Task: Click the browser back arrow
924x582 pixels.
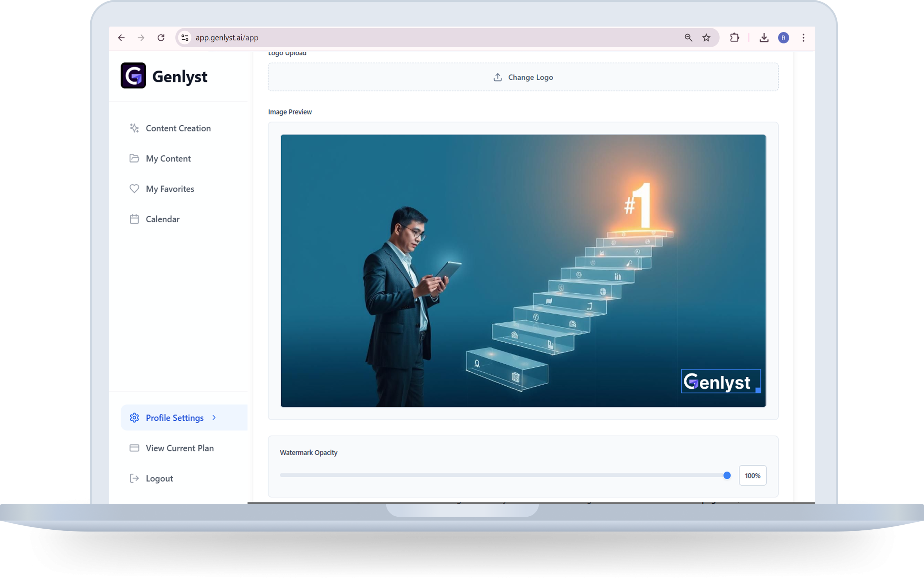Action: [121, 38]
